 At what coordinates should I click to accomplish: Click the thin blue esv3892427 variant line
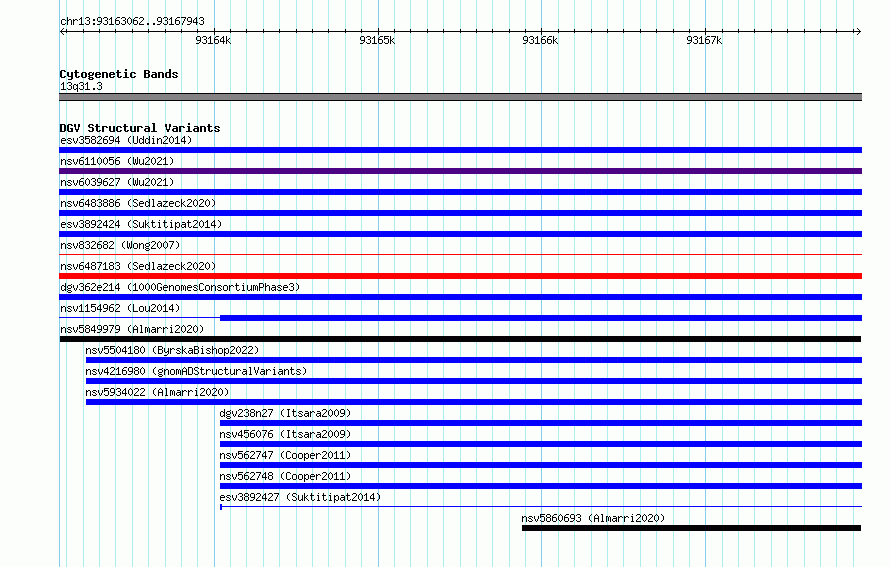tap(541, 506)
